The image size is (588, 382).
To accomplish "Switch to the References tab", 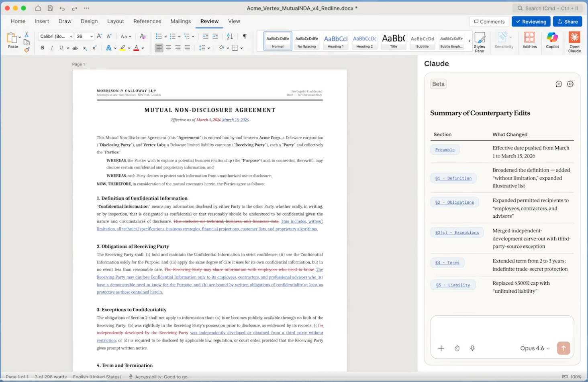I will tap(147, 21).
